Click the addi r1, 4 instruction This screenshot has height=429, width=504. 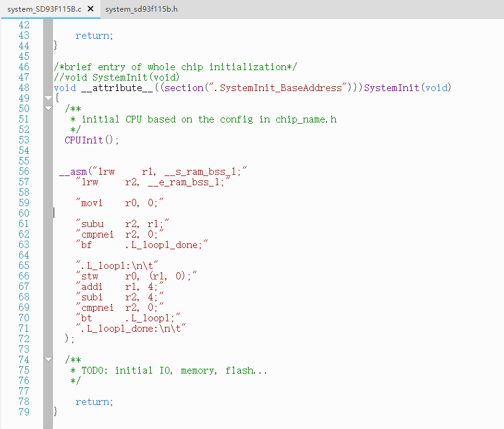click(x=120, y=286)
